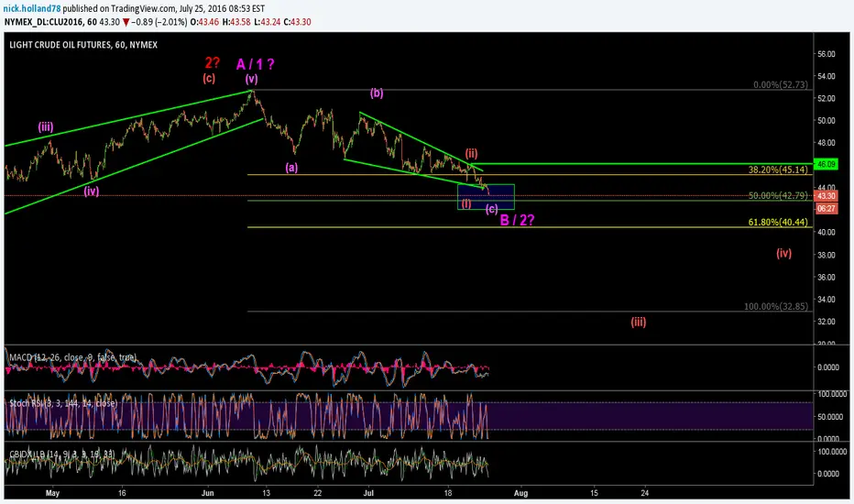Select the red (ii) wave label
The width and height of the screenshot is (854, 504).
(x=471, y=153)
